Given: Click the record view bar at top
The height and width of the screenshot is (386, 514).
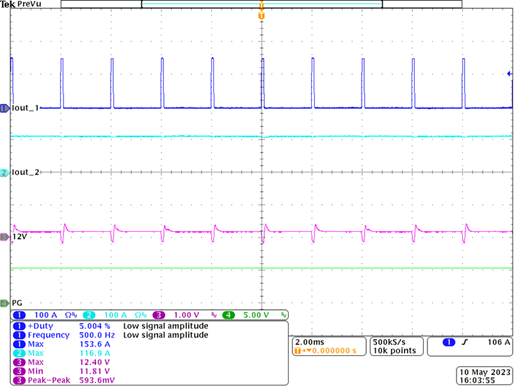Looking at the screenshot, I should point(262,4).
